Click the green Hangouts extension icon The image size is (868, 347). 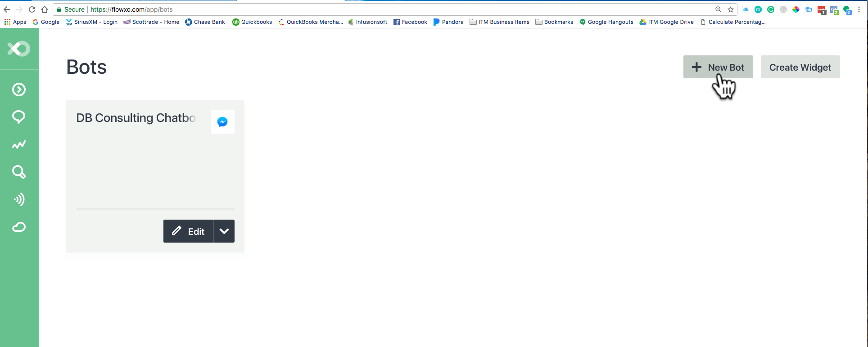[847, 10]
